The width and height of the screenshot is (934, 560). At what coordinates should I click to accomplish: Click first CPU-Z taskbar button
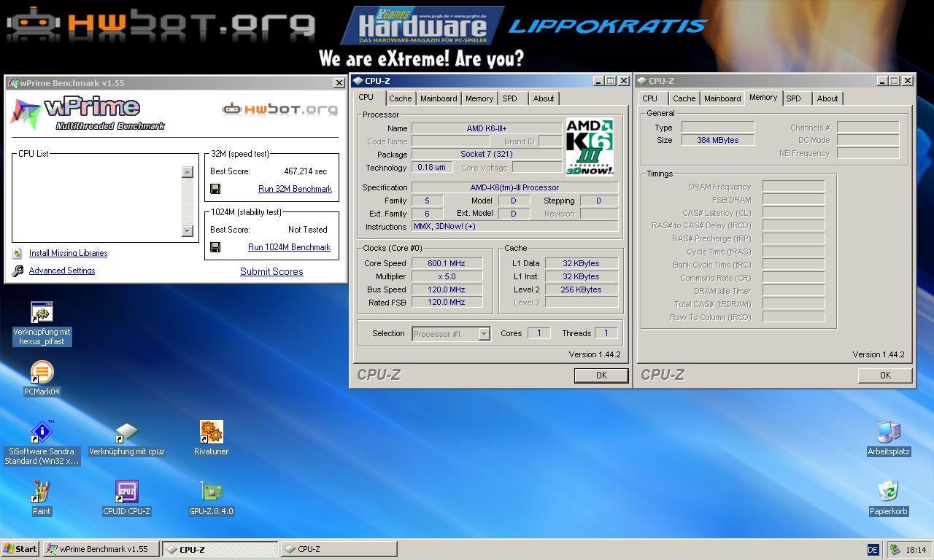tap(220, 549)
